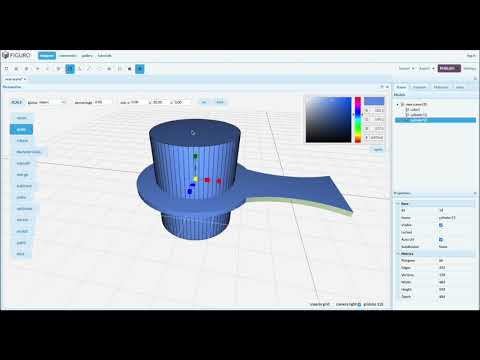Toggle the visible checkbox in Properties
Image resolution: width=480 pixels, height=360 pixels.
coord(441,225)
